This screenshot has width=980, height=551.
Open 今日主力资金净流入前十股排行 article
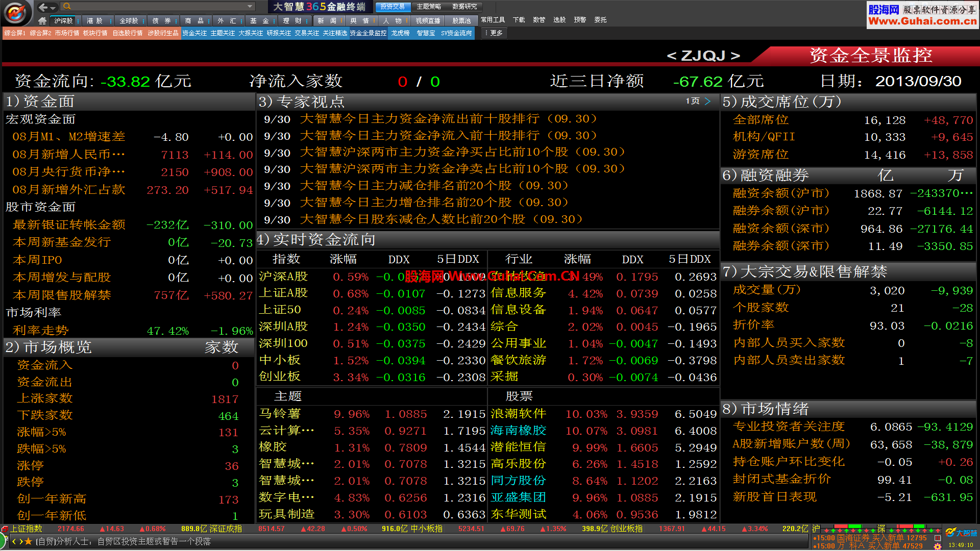448,136
